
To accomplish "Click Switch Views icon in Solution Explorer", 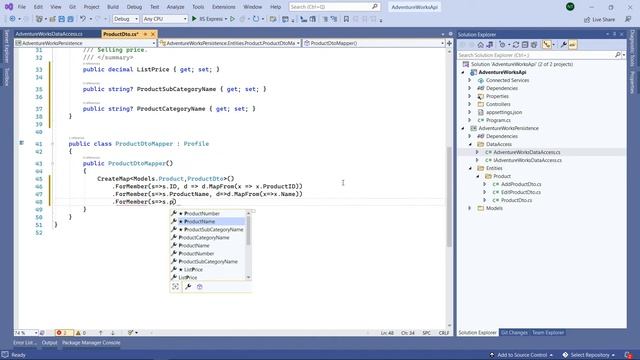I will [x=489, y=45].
